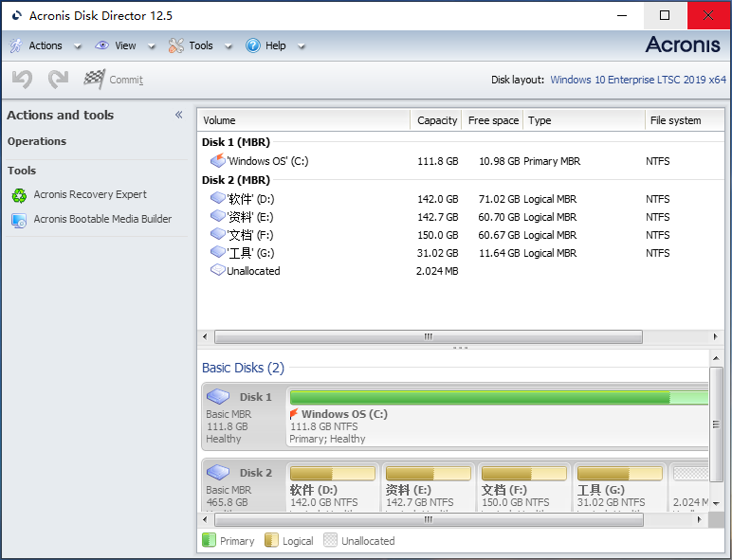Sort by the Free space column header
This screenshot has width=732, height=560.
tap(493, 120)
